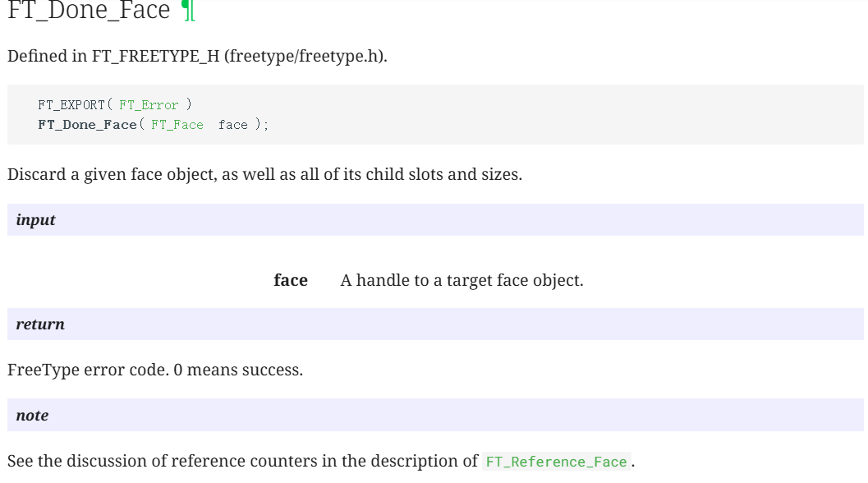
Task: Click the closing parenthesis after FT_Error
Action: pos(189,104)
